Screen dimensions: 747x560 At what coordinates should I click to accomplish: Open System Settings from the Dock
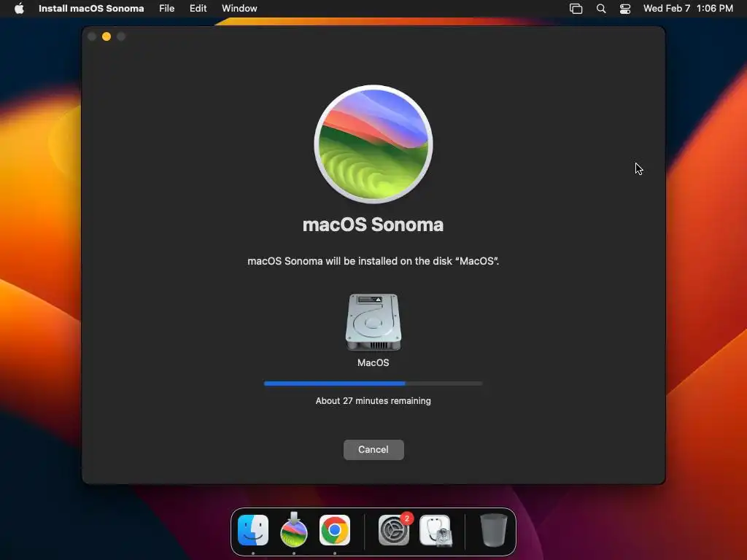pos(394,530)
